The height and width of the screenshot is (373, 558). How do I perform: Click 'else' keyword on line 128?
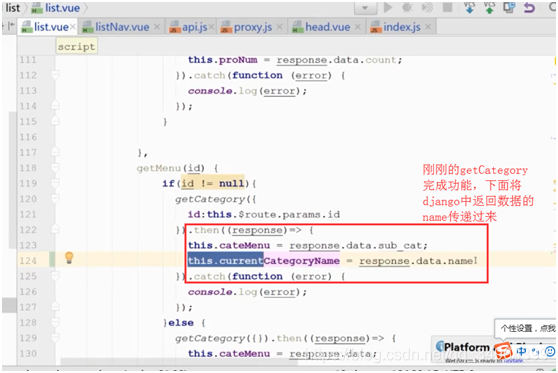181,323
